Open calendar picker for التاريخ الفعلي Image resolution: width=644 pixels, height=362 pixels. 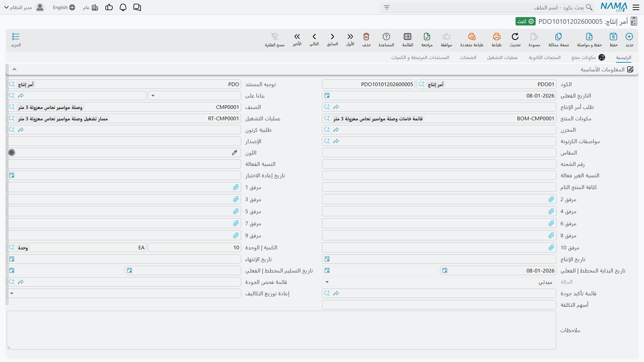click(327, 96)
